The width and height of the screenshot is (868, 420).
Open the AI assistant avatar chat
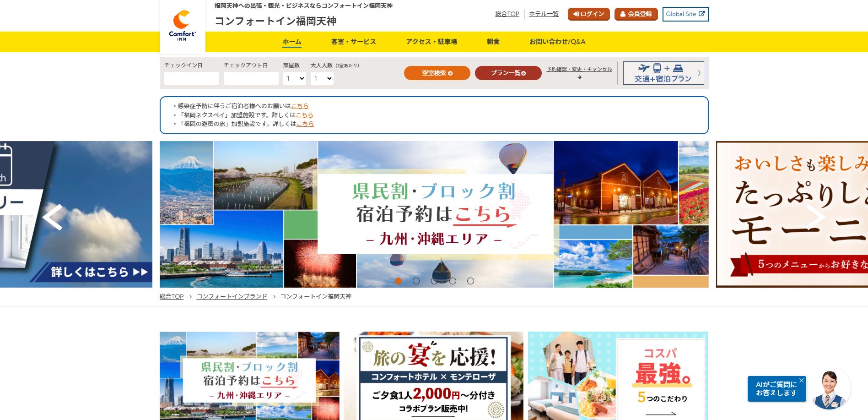pos(830,390)
